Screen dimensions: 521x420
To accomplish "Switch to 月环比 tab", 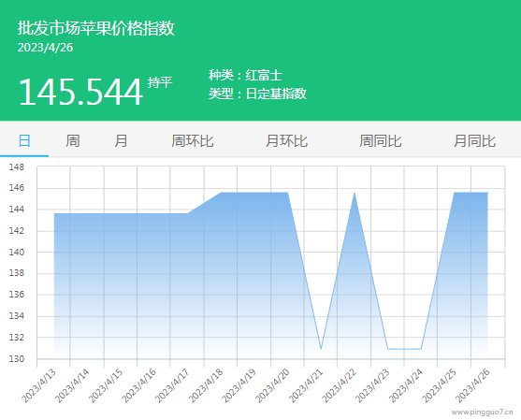I will [x=286, y=140].
